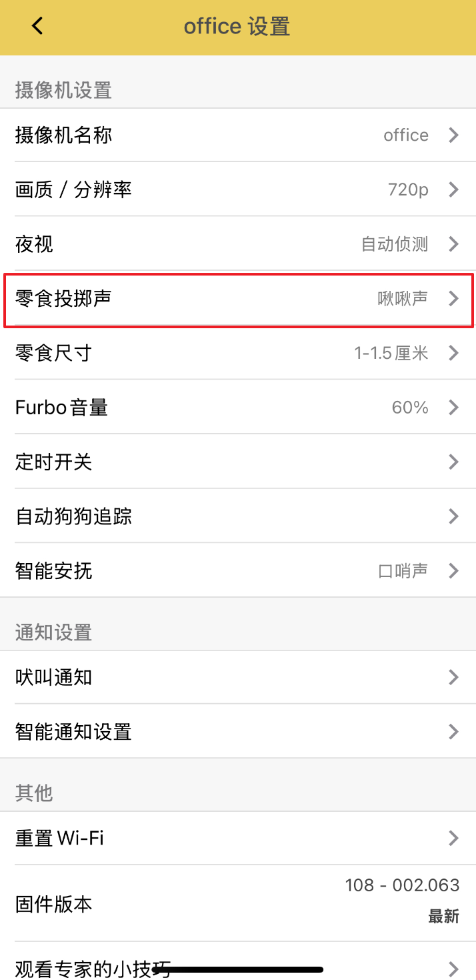Tap chevron on 定时开关 row

pyautogui.click(x=454, y=462)
